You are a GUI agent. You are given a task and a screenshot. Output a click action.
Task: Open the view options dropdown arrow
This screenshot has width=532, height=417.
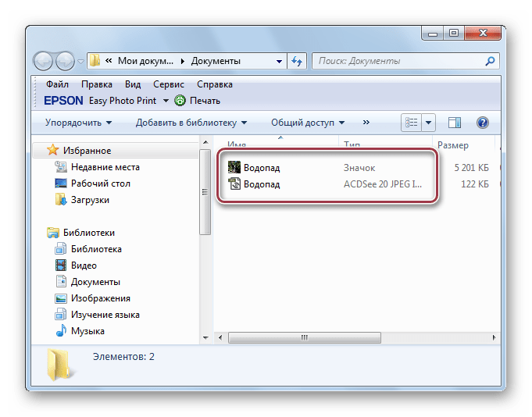pos(429,123)
